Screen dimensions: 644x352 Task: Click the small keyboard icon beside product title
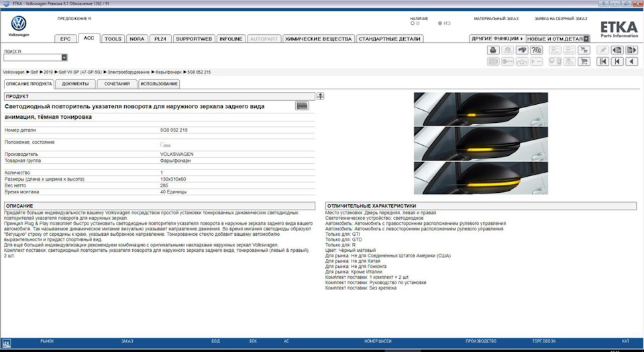click(302, 106)
